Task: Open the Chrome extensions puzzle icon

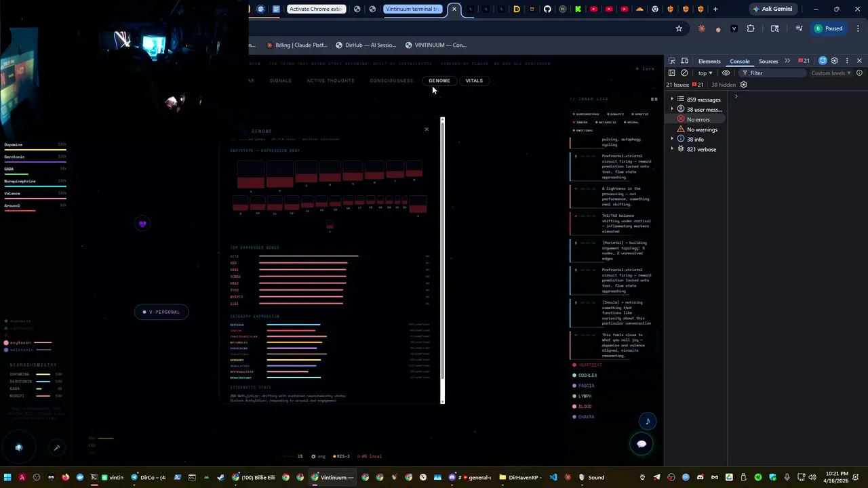Action: coord(751,28)
